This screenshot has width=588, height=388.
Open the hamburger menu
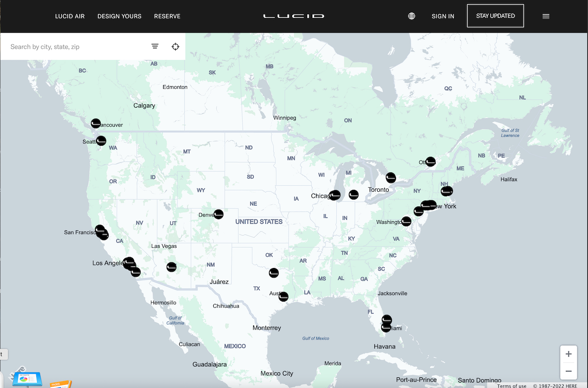pos(546,16)
